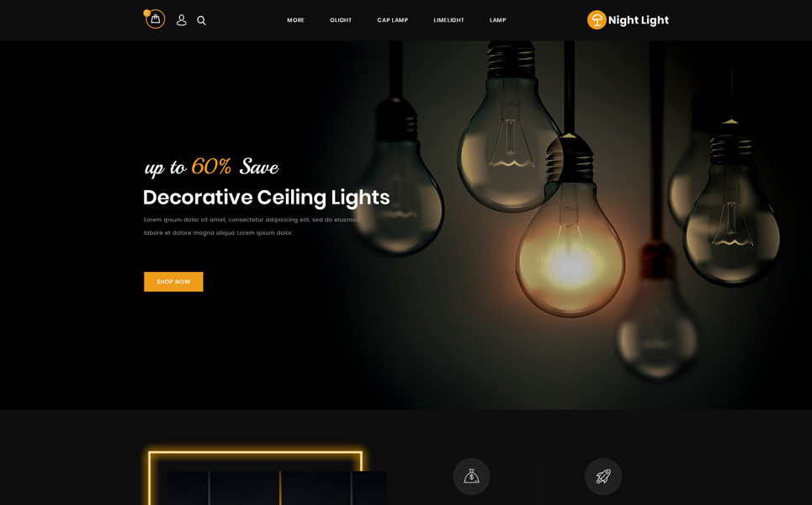
Task: Open the MORE menu item
Action: click(x=295, y=20)
